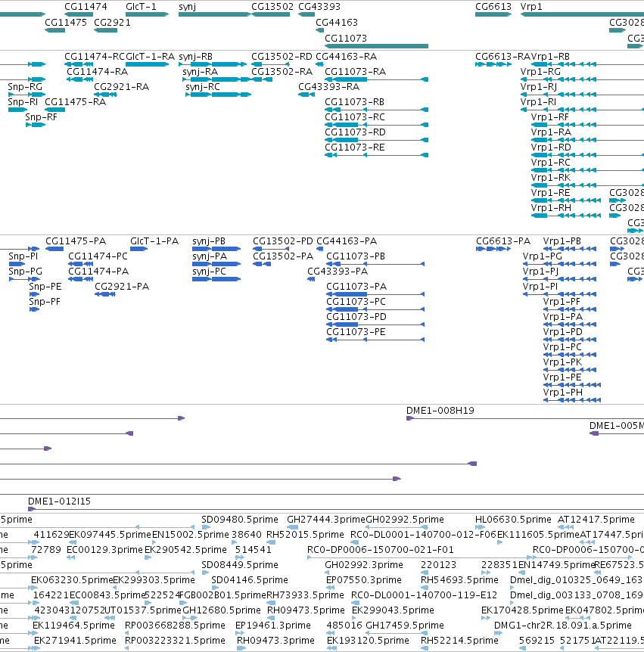Select the CG13502-RA transcript
Screen dimensions: 644x652
262,79
